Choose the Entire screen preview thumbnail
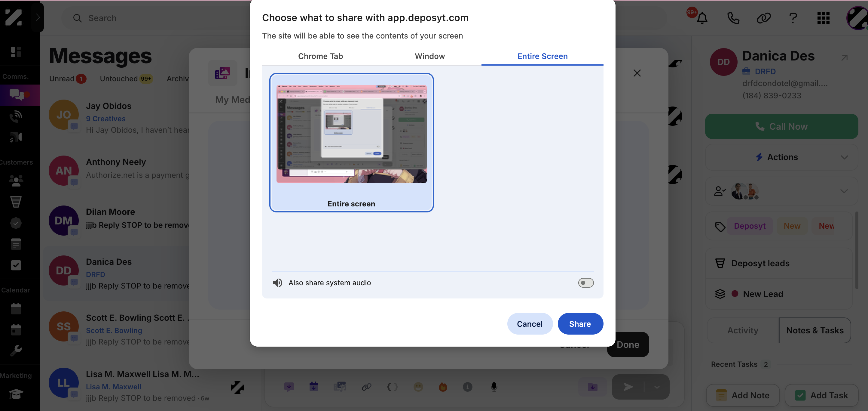868x411 pixels. coord(351,142)
